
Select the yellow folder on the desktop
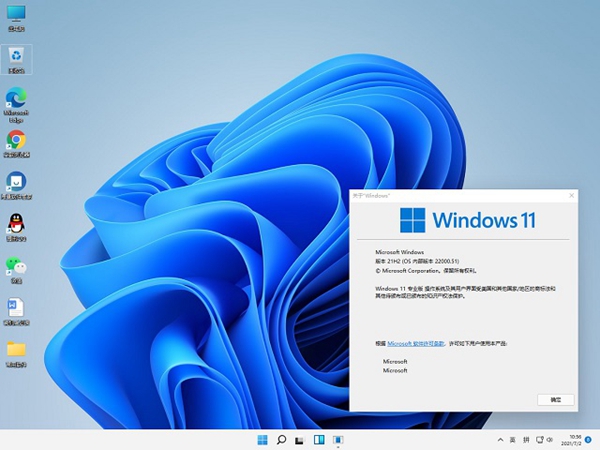click(16, 350)
